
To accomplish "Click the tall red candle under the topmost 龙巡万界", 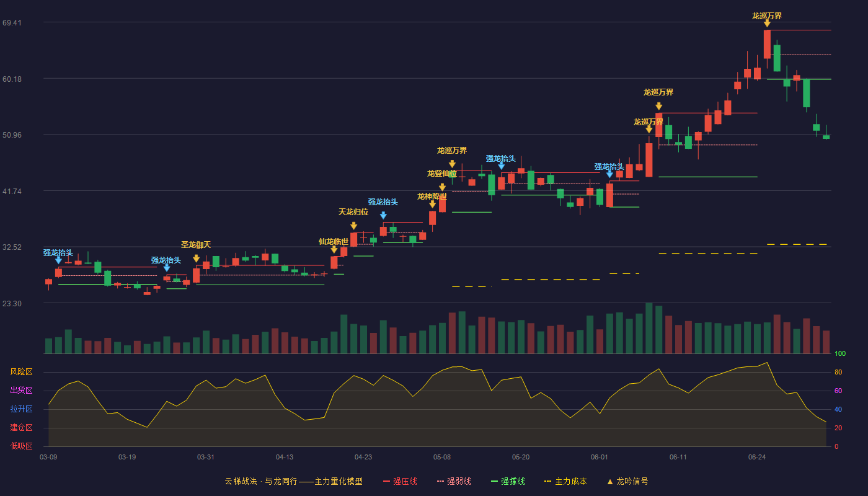I will (767, 44).
